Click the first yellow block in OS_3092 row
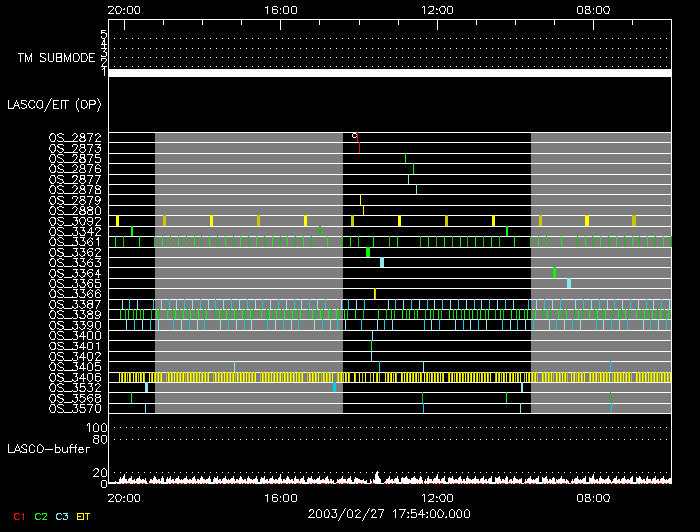Screen dimensions: 700x532 pyautogui.click(x=117, y=220)
